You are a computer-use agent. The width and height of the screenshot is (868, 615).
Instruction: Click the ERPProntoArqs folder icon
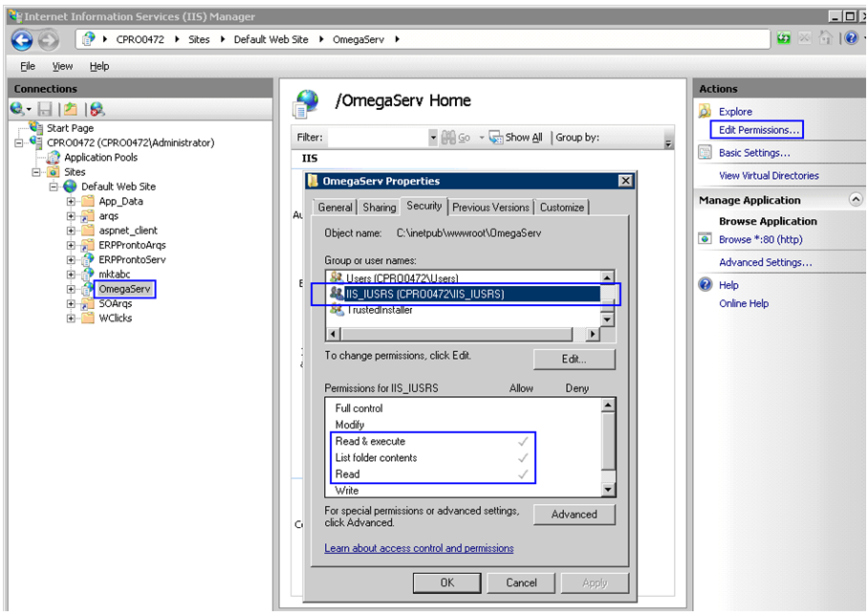click(x=87, y=245)
